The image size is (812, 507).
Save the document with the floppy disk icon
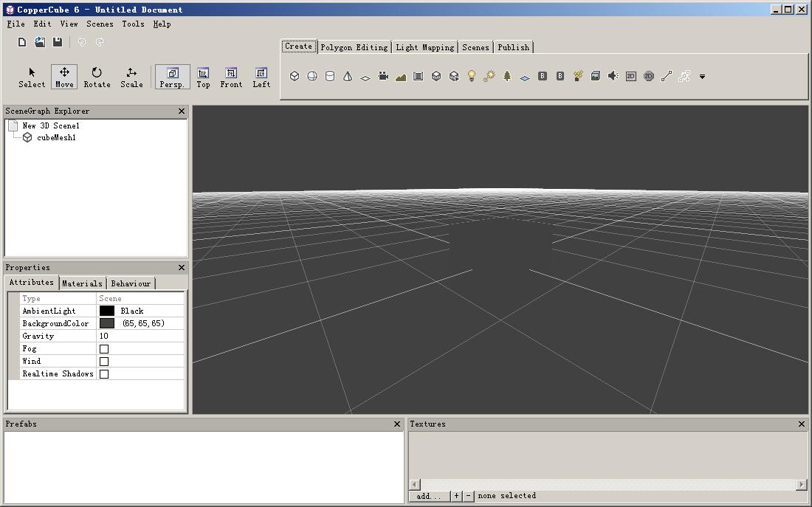point(58,42)
